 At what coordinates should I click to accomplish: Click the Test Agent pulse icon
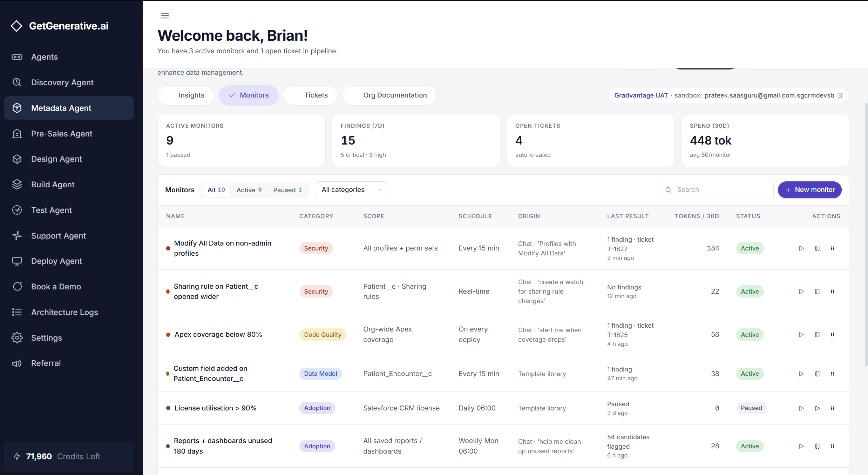(17, 210)
